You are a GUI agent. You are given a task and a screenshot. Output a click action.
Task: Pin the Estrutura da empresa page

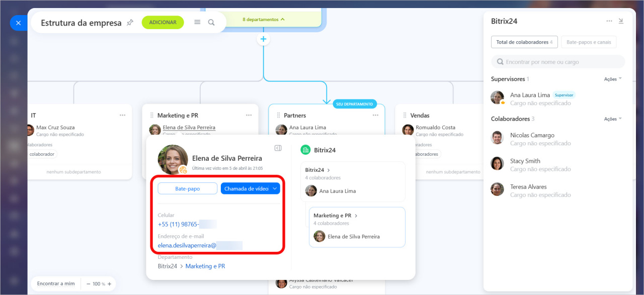coord(130,23)
